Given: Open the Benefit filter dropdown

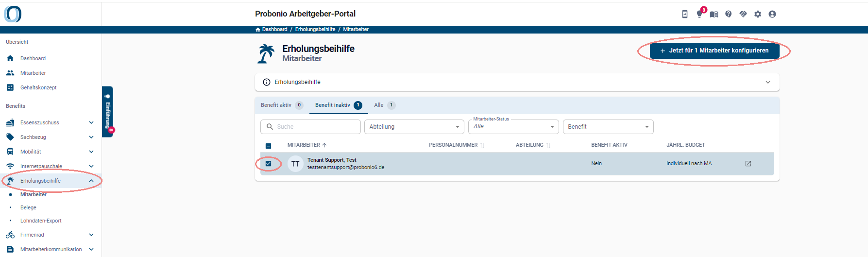Looking at the screenshot, I should pos(608,127).
